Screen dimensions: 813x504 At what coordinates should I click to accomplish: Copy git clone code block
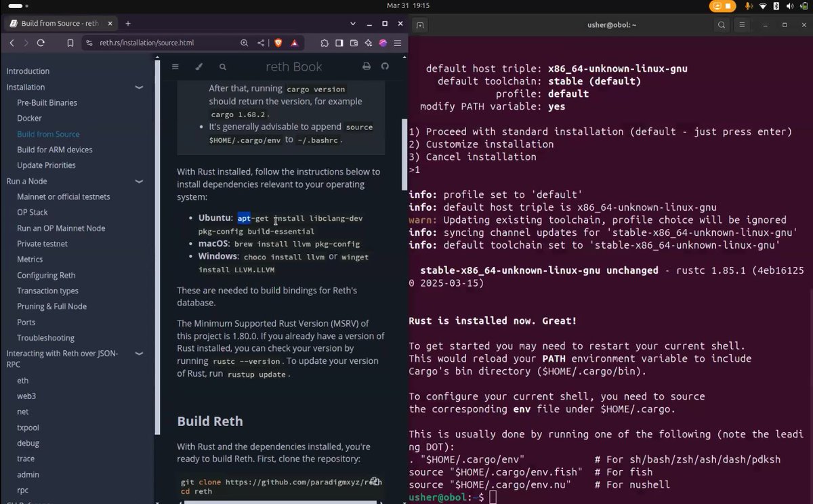[374, 481]
